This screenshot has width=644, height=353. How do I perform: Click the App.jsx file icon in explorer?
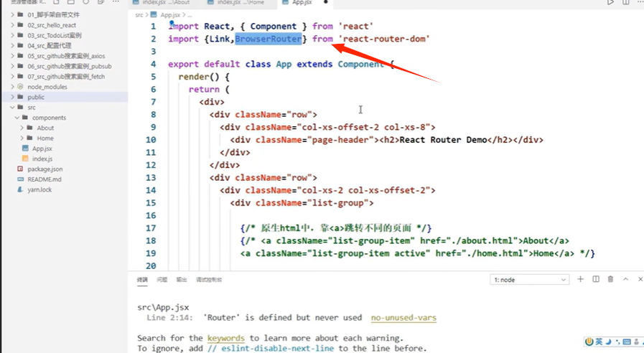(25, 149)
